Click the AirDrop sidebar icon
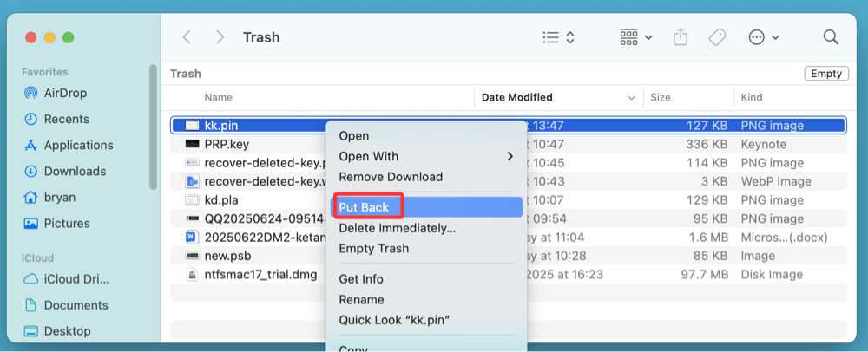This screenshot has width=868, height=352. (x=31, y=93)
